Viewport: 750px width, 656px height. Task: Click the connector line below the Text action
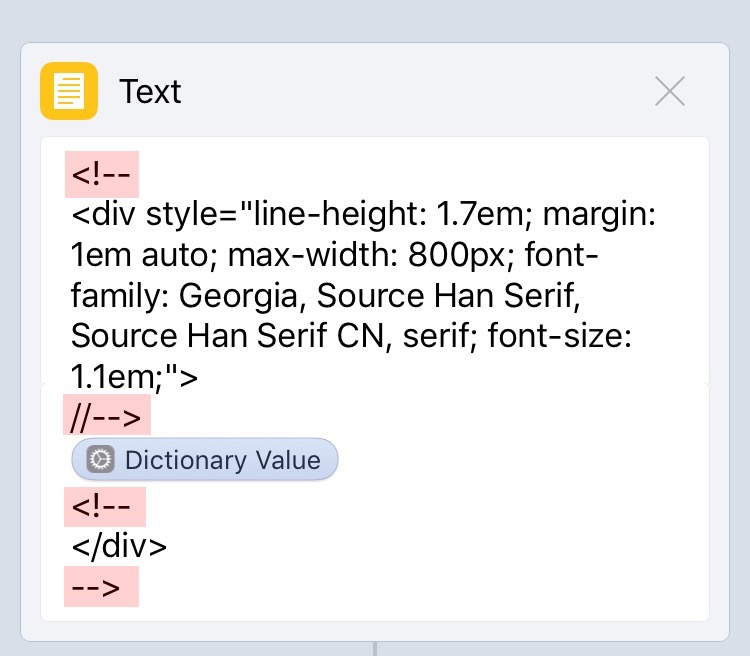[x=375, y=649]
